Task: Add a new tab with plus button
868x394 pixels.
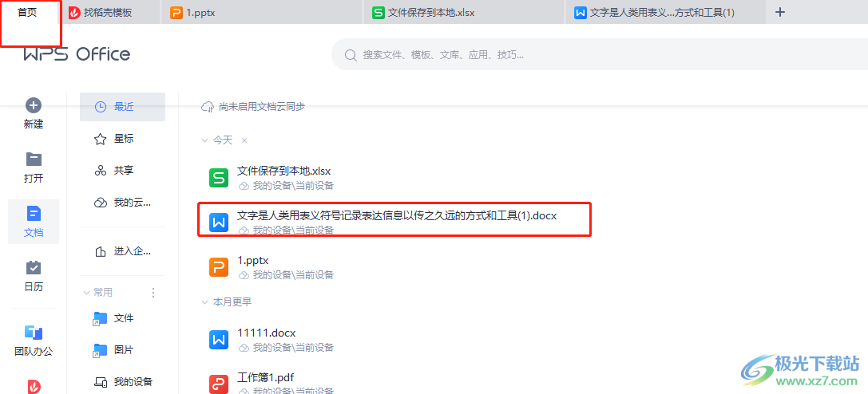Action: tap(780, 12)
